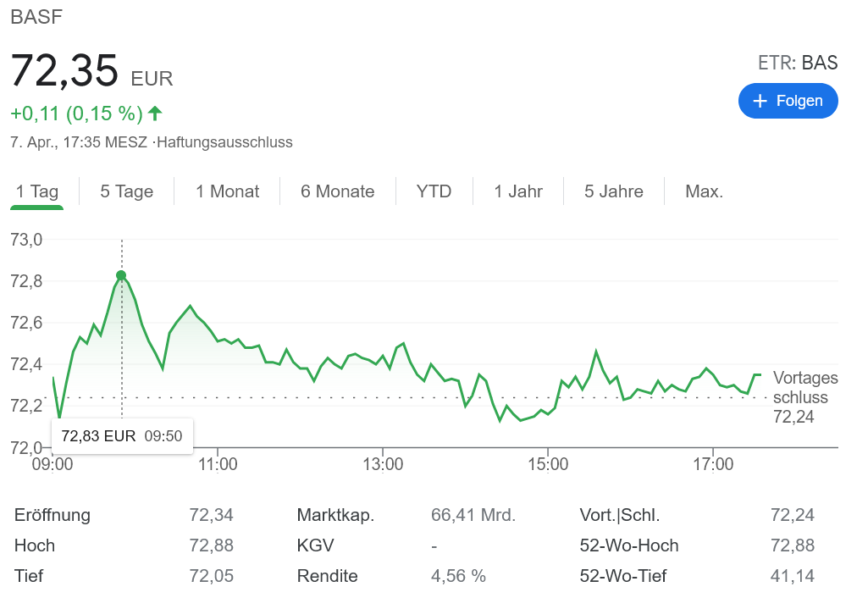Screen dimensions: 868x609
Task: Switch to the 1 Jahr view
Action: point(518,191)
